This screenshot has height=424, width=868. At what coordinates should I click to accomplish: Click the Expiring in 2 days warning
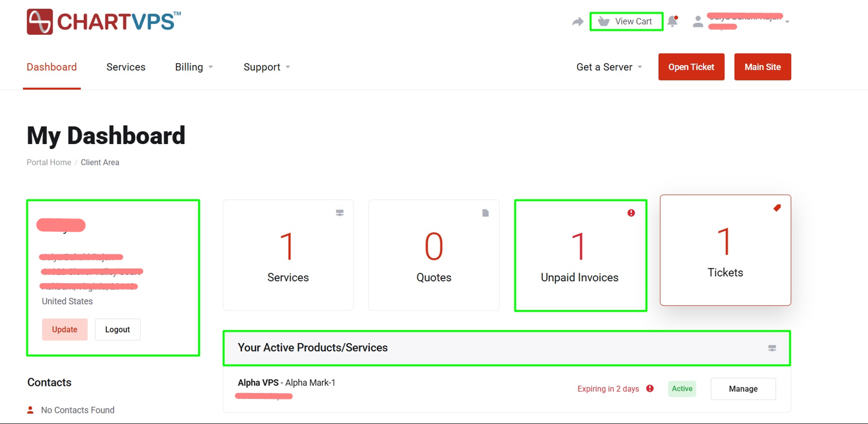(608, 389)
